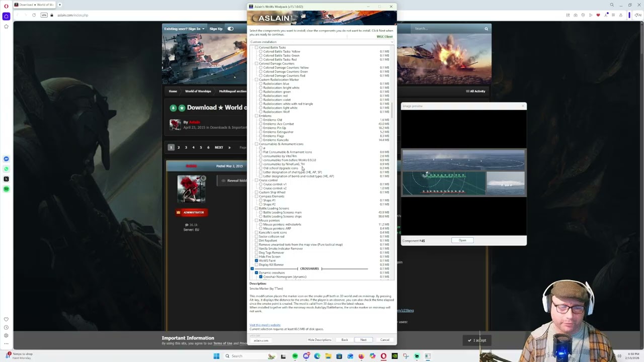Open File Explorer from the taskbar
The width and height of the screenshot is (644, 362).
(328, 356)
